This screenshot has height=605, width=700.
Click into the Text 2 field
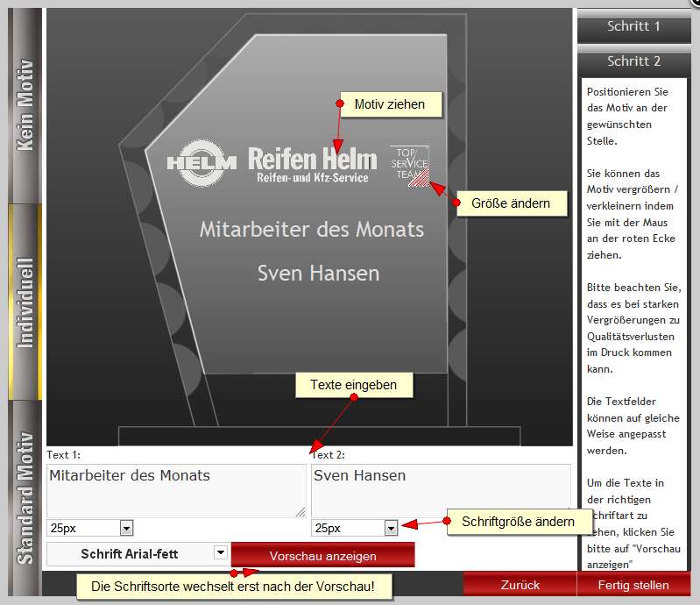click(441, 491)
